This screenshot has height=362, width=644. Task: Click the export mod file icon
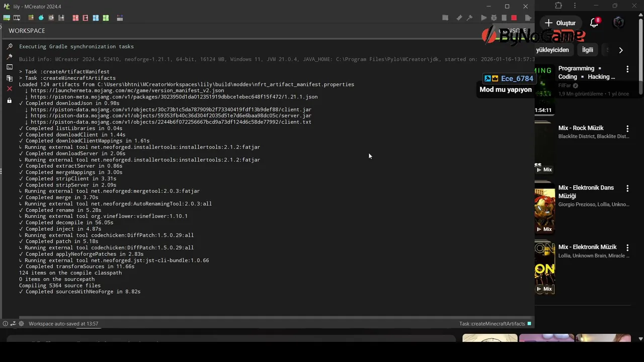coord(528,18)
